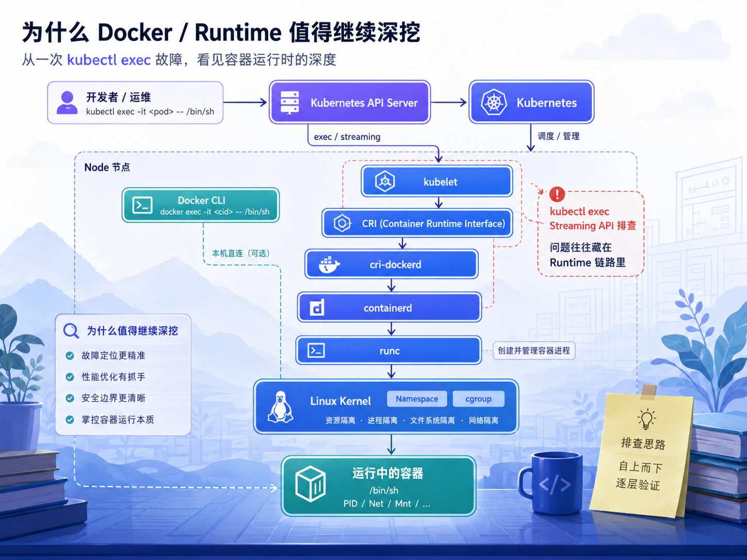747x560 pixels.
Task: Click the 逐层验证 text on sticky note
Action: pyautogui.click(x=638, y=484)
